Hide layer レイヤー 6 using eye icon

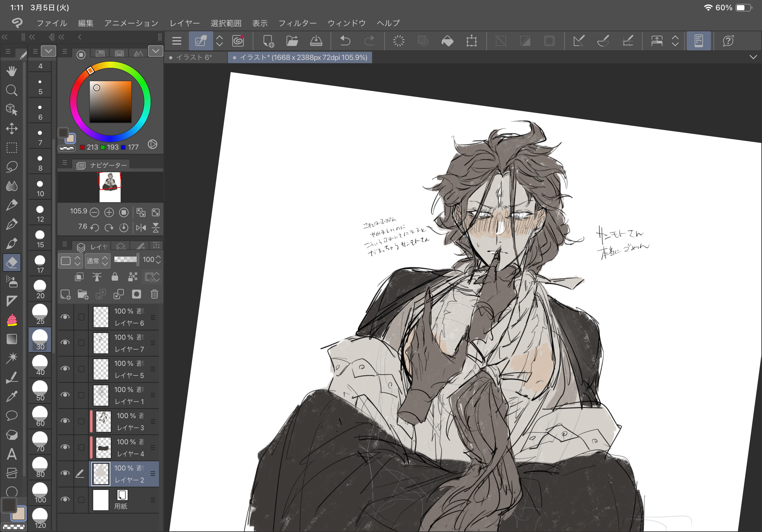coord(65,317)
